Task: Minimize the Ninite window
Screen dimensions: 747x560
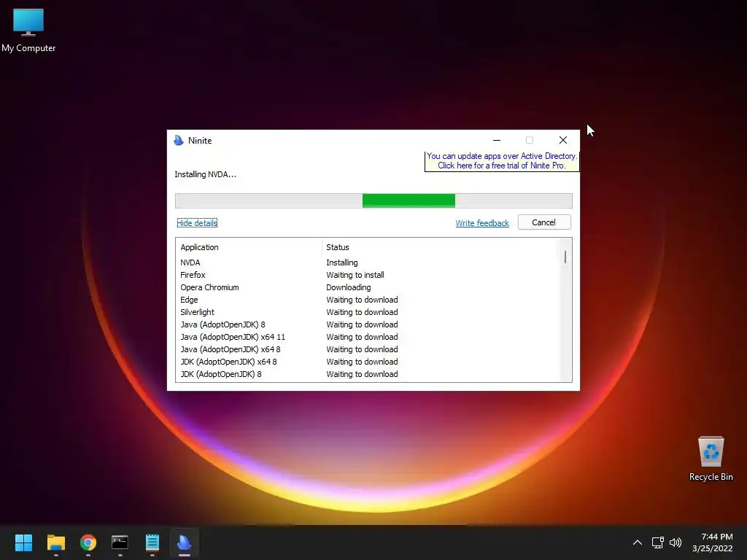Action: pyautogui.click(x=496, y=140)
